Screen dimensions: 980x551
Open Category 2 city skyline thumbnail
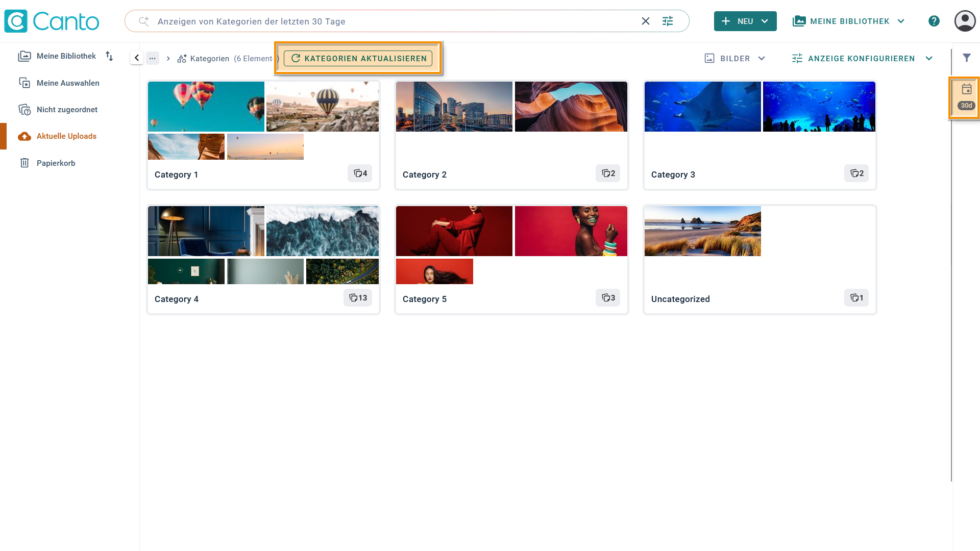coord(454,107)
